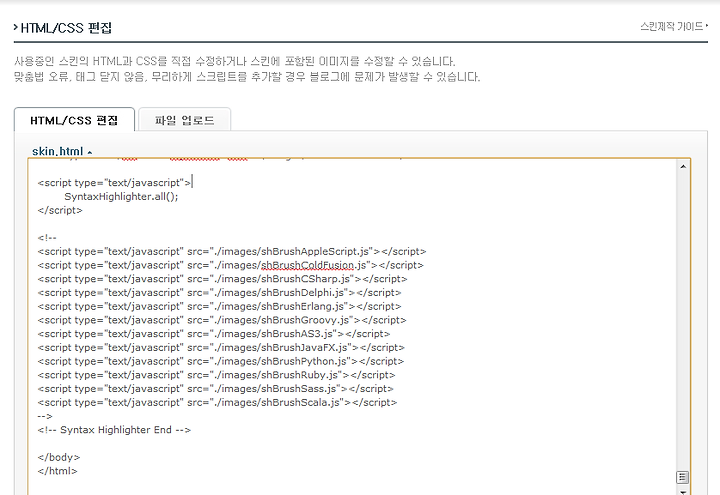Click the shBrushPython.js script line

coord(220,361)
